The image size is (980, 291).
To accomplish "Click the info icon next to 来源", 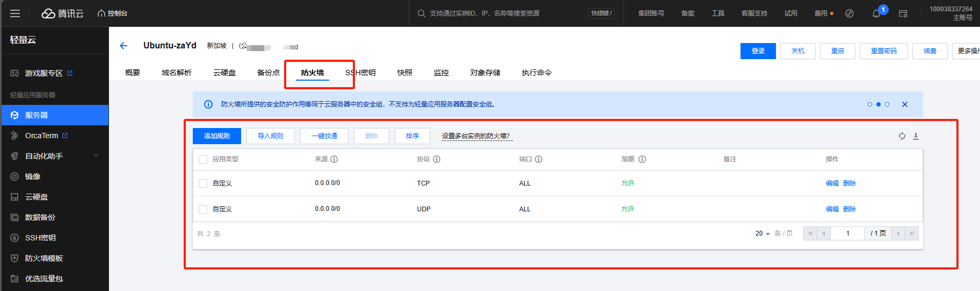I will point(334,159).
